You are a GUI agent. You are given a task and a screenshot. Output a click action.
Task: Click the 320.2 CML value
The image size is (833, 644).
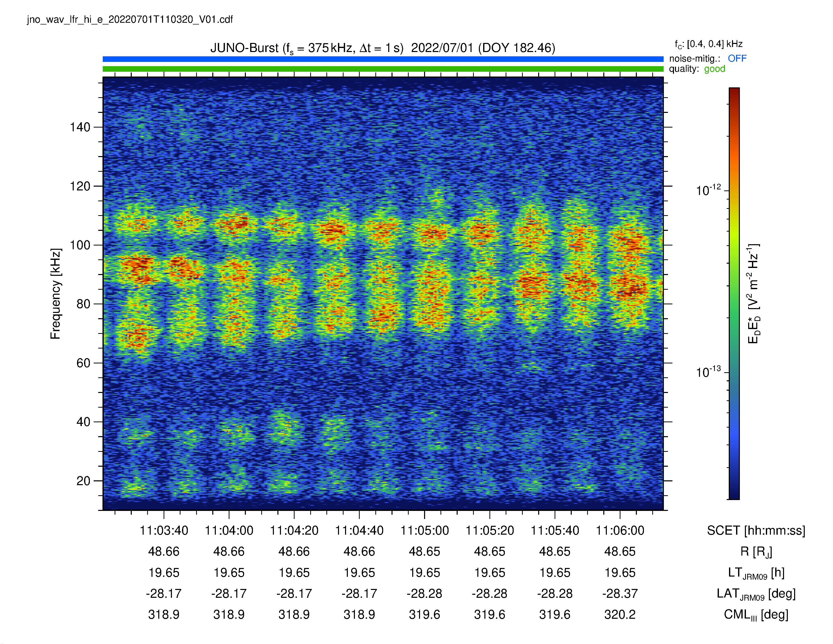point(620,615)
